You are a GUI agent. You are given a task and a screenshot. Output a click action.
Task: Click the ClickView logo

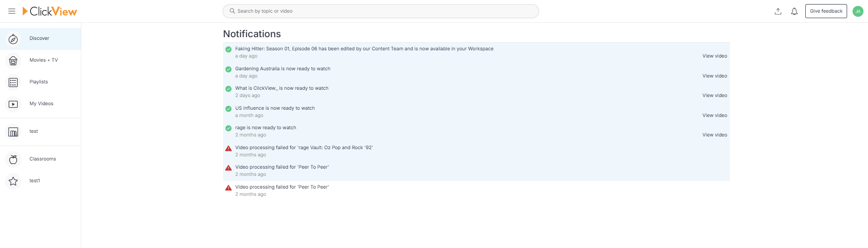pos(50,11)
